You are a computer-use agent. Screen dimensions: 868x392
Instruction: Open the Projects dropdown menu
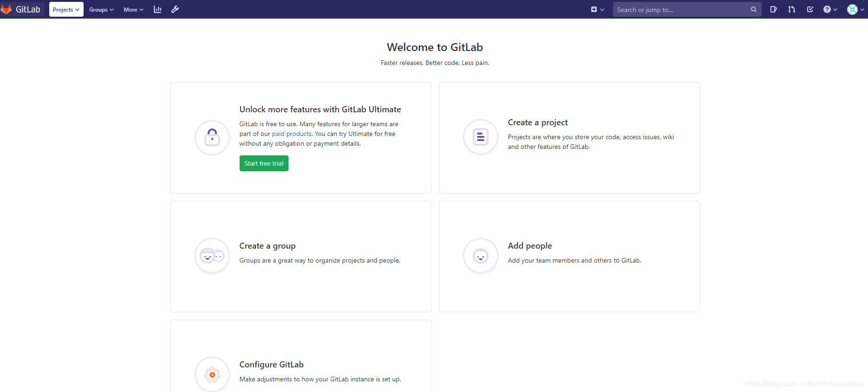point(66,9)
